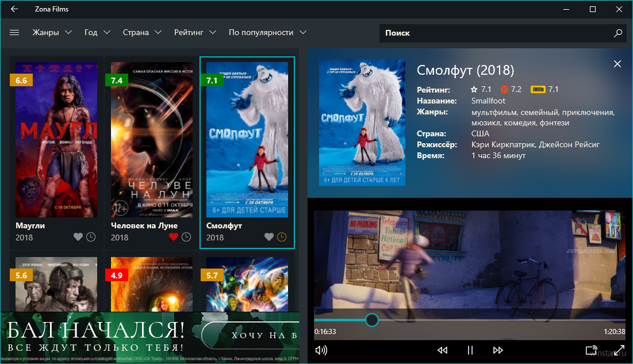Expand the Страна filter dropdown
The width and height of the screenshot is (633, 364).
[x=142, y=32]
